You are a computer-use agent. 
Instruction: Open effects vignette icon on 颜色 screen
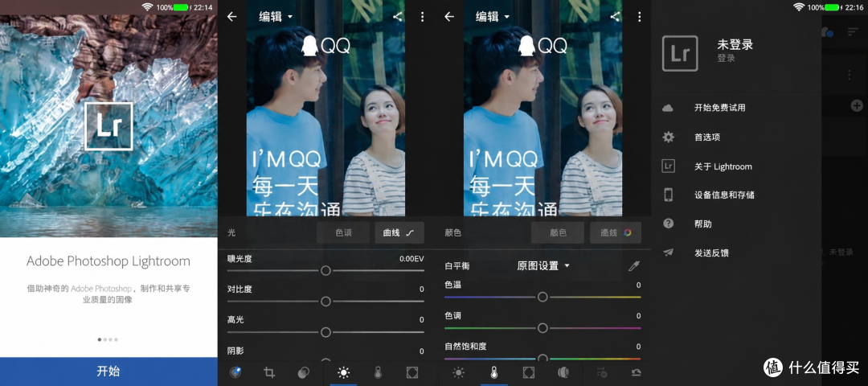click(529, 372)
